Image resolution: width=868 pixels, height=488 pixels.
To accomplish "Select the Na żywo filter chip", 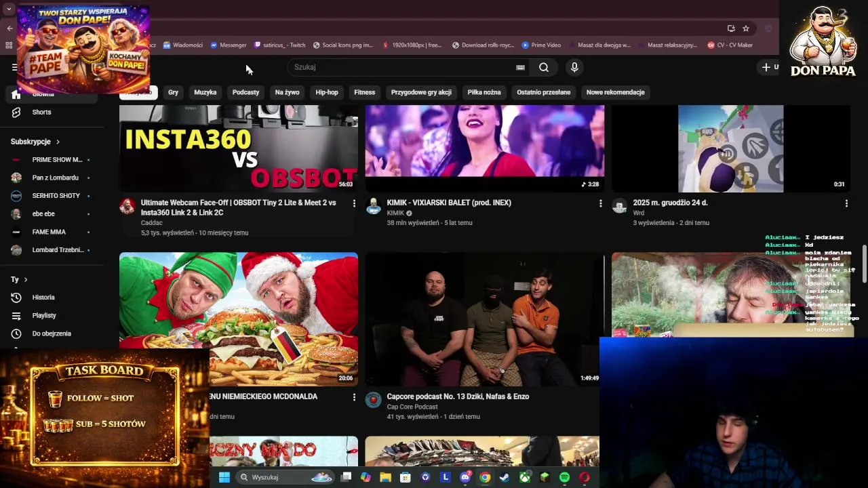I will [288, 92].
